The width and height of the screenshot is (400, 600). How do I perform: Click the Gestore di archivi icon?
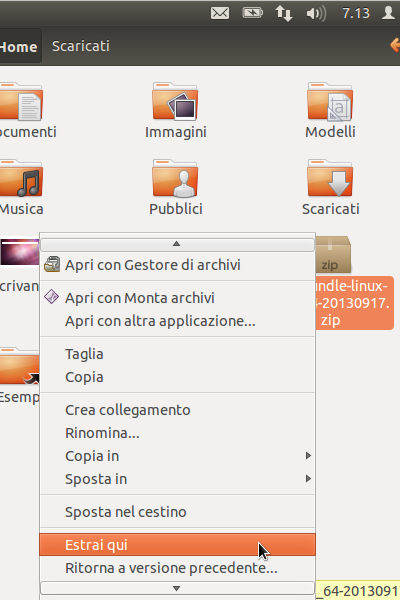pos(52,264)
